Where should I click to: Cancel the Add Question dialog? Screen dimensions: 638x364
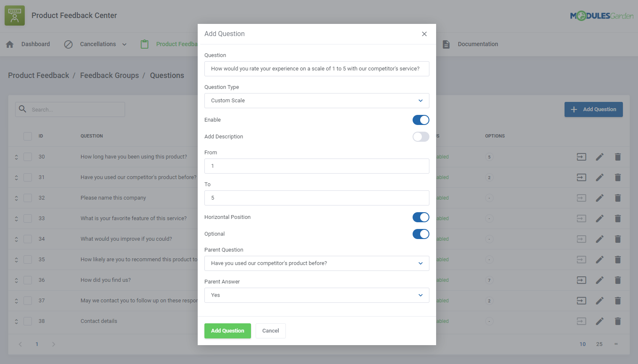click(x=270, y=330)
